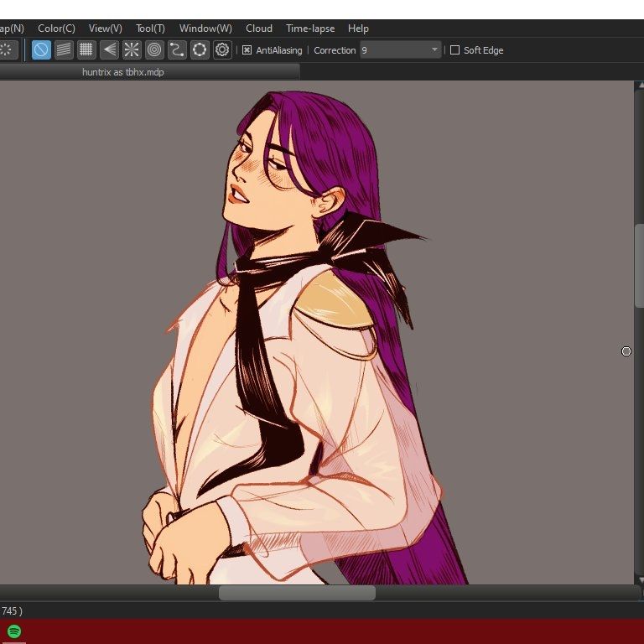This screenshot has height=644, width=644.
Task: Click the vertical scrollbar thumb
Action: tap(639, 265)
